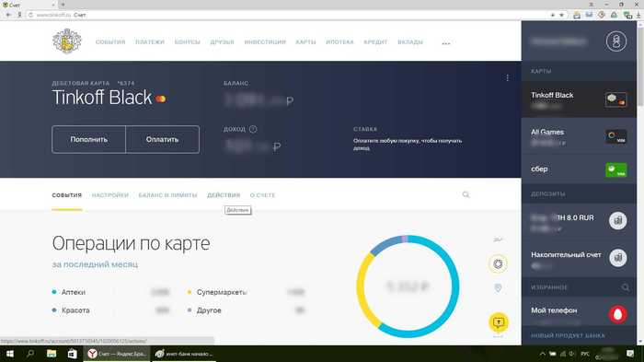Screen dimensions: 644x362
Task: Select Tinkoff Black in the sidebar cards list
Action: [x=579, y=99]
